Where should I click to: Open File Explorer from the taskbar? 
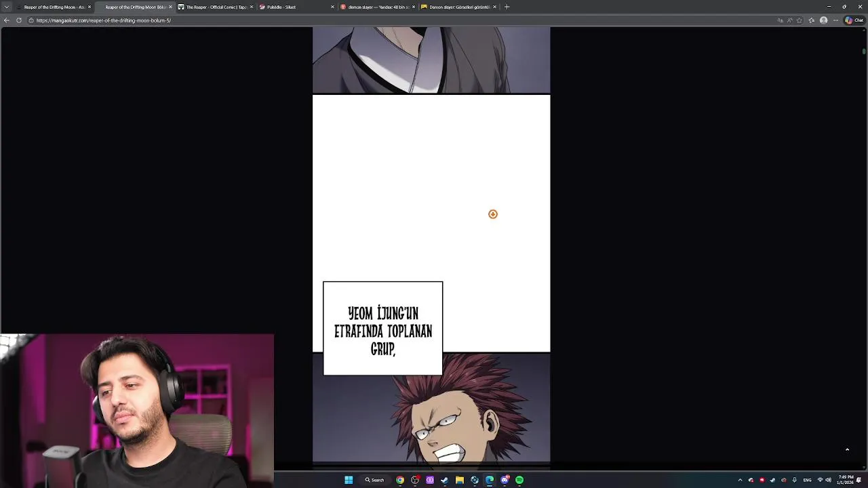460,480
